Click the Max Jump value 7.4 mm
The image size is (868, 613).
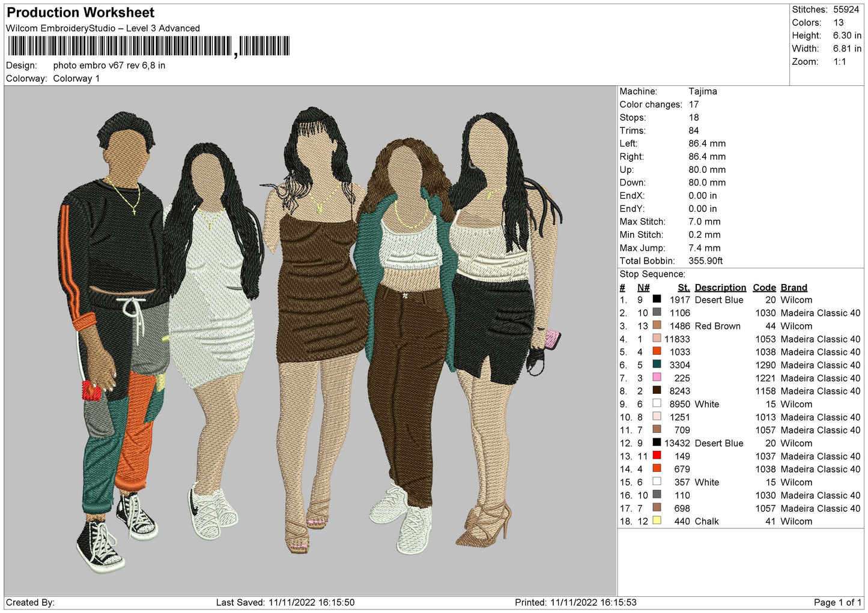coord(704,248)
